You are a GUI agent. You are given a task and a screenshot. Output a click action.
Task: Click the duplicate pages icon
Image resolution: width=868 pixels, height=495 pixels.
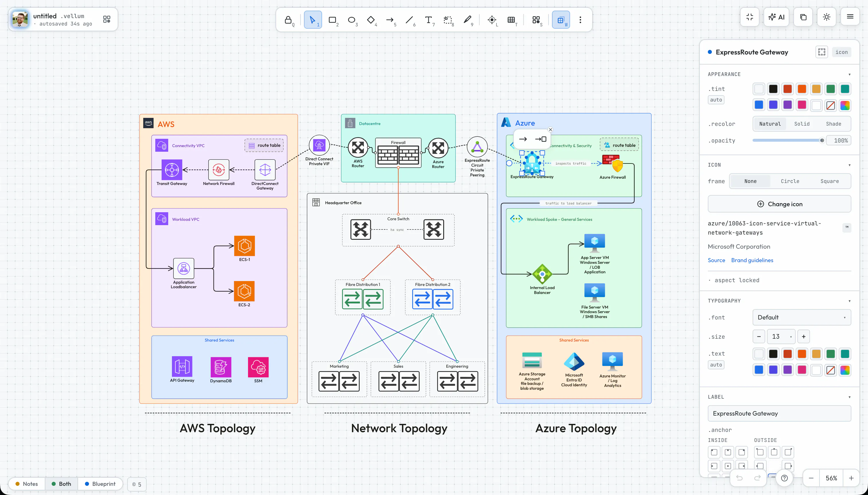click(x=803, y=17)
